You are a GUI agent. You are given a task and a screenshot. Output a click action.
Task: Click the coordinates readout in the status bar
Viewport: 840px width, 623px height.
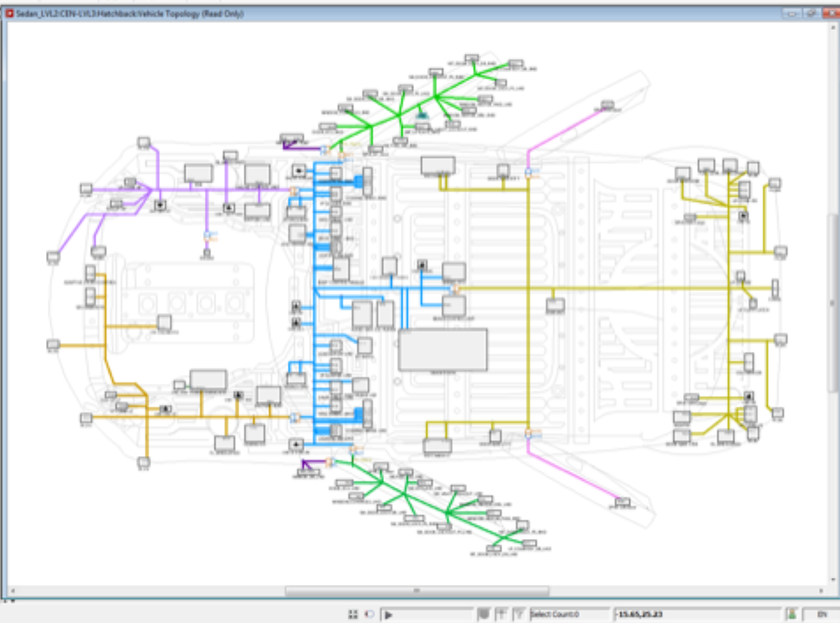pyautogui.click(x=697, y=614)
